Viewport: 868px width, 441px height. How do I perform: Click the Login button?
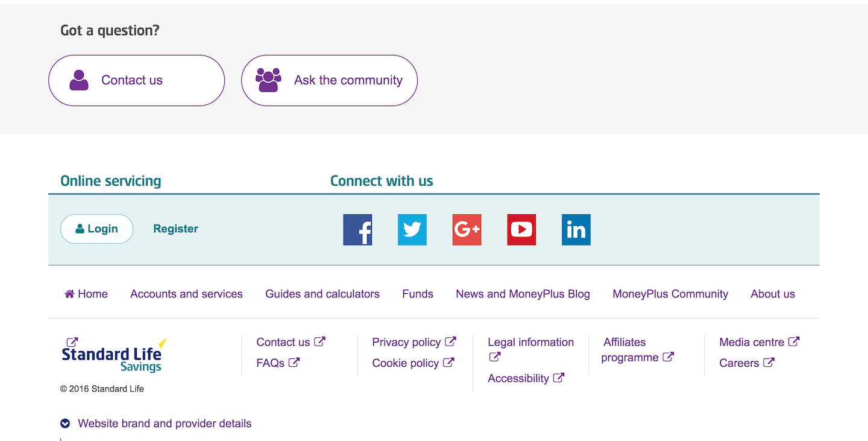(x=96, y=229)
